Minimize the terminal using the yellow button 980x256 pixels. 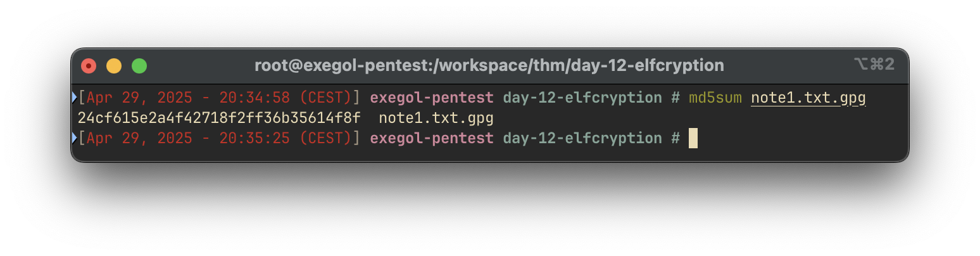(114, 65)
